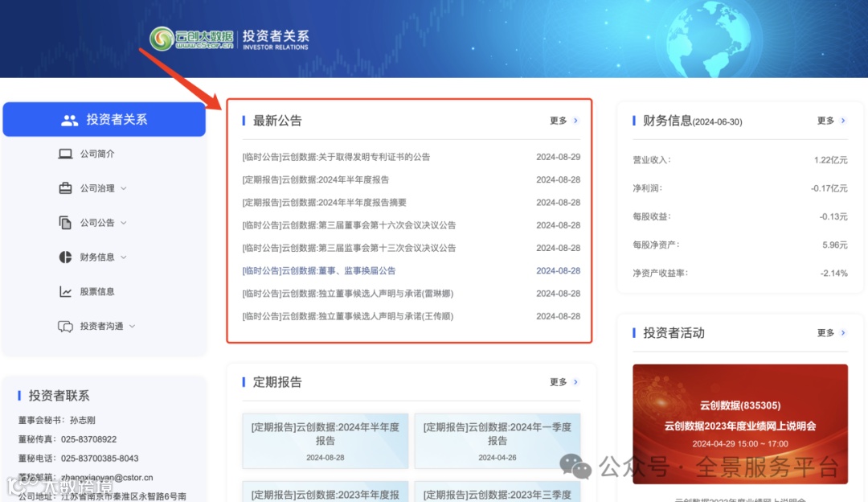This screenshot has height=502, width=868.
Task: Click the chat bubbles icon beside 投资者沟通
Action: point(65,327)
